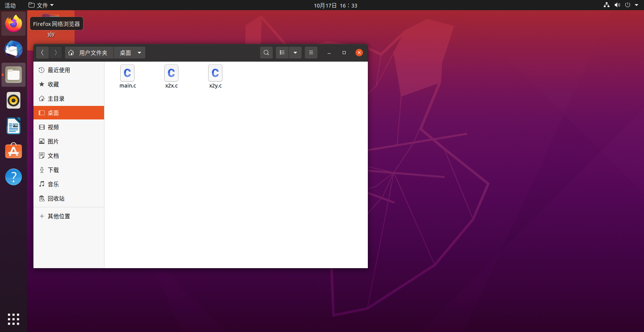Go back in file manager
Screen dimensions: 644x332
(x=42, y=53)
